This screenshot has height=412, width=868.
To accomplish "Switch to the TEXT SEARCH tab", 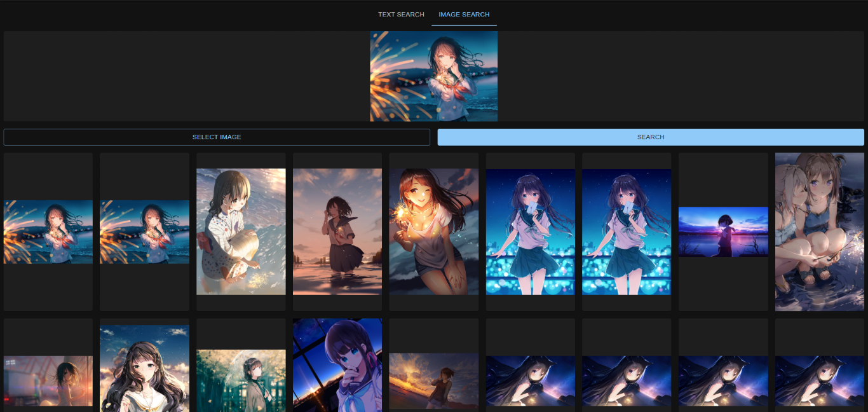I will pyautogui.click(x=401, y=14).
